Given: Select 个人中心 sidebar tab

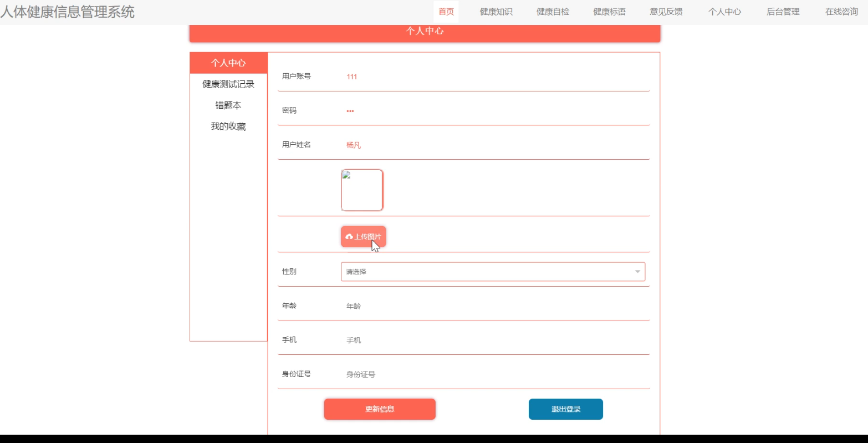Looking at the screenshot, I should click(x=228, y=63).
